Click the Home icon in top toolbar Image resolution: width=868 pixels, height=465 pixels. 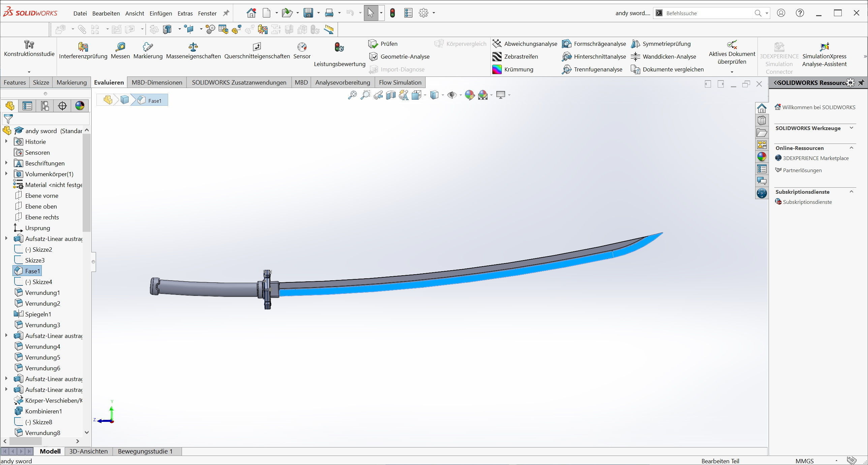pos(251,13)
